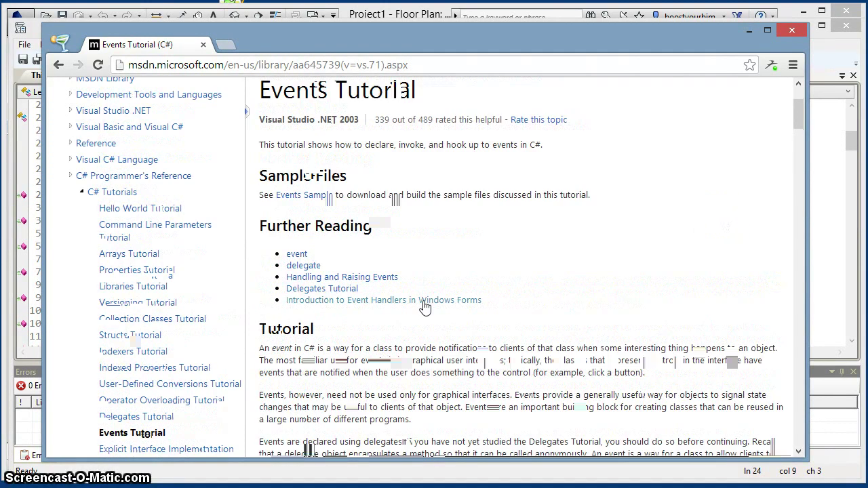Collapse the MSDN navigation sidebar arrow

point(247,111)
